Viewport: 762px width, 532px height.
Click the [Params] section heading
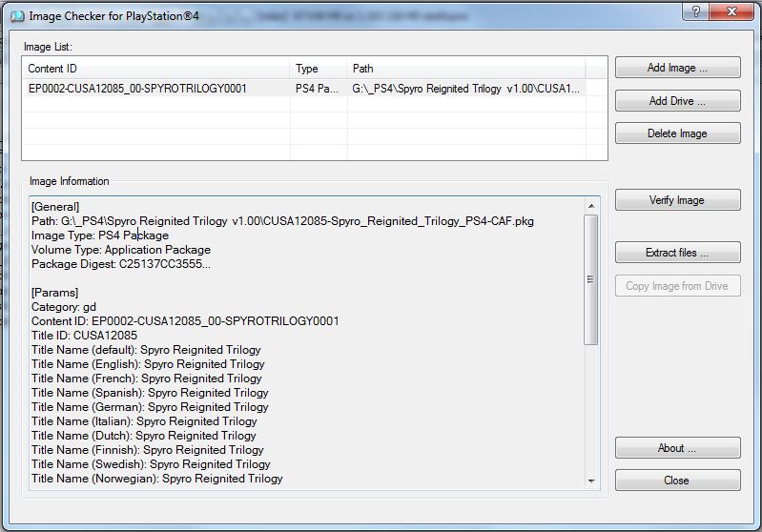point(54,293)
